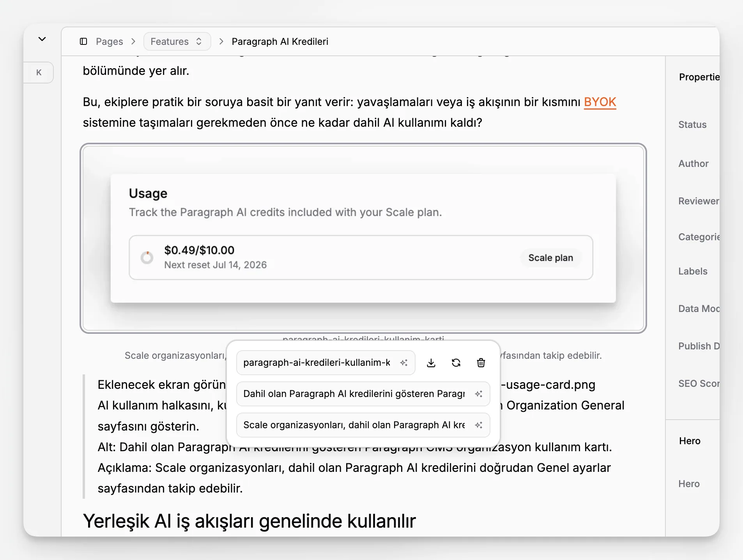
Task: Select the Author property row
Action: tap(693, 164)
